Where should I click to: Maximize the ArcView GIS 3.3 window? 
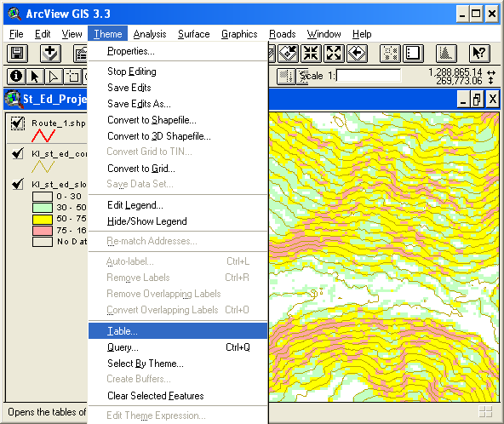[476, 14]
